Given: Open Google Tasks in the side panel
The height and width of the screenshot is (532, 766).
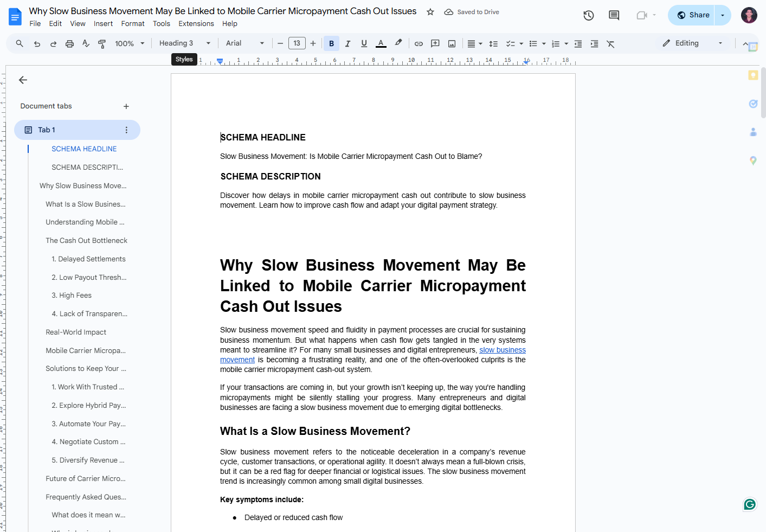Looking at the screenshot, I should click(x=753, y=104).
